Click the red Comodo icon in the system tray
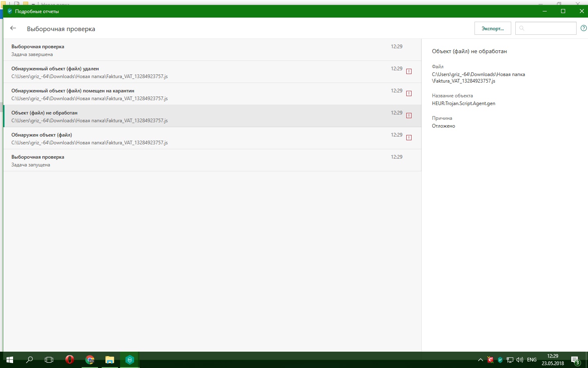The image size is (588, 368). point(490,360)
